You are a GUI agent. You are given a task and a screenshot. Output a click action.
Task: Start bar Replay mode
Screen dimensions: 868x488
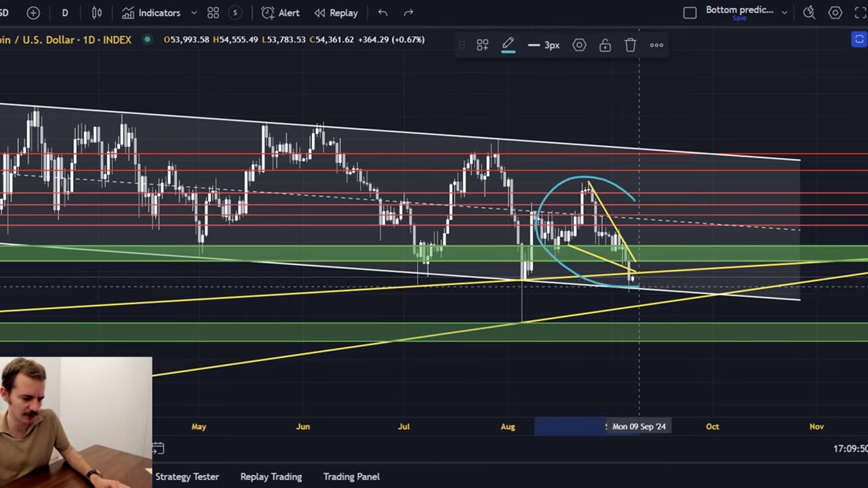pyautogui.click(x=336, y=13)
